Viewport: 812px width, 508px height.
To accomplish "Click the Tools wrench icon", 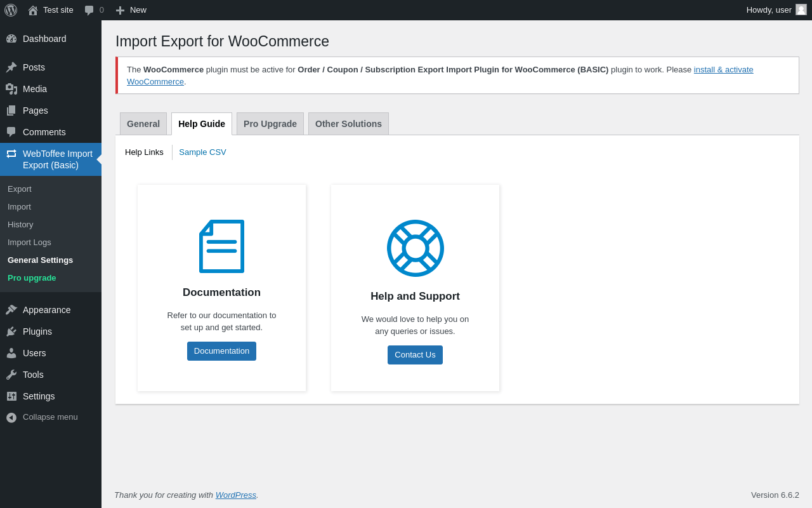I will 11,375.
